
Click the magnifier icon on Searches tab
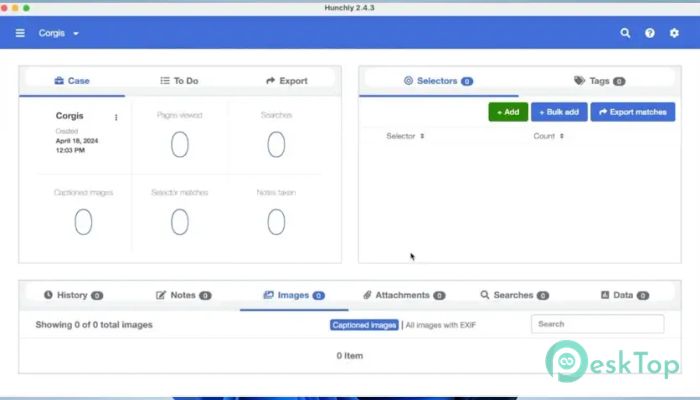coord(484,295)
